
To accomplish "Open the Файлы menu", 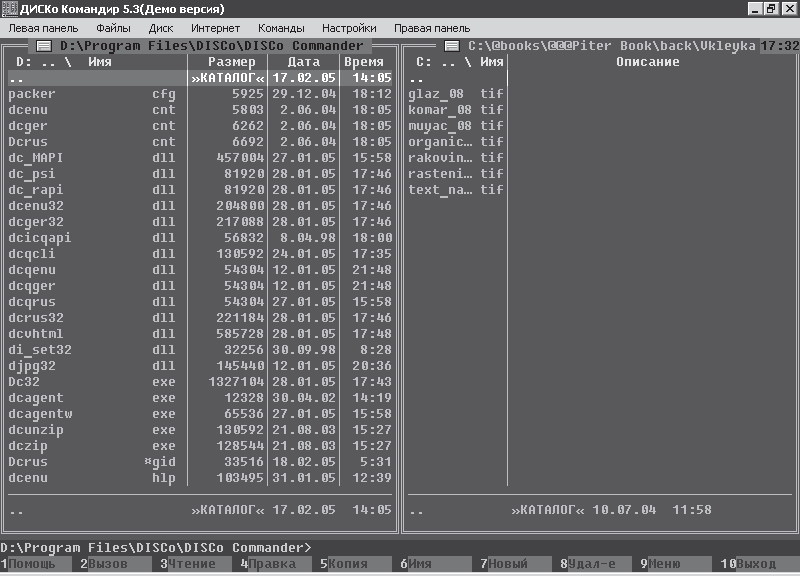I will (113, 29).
